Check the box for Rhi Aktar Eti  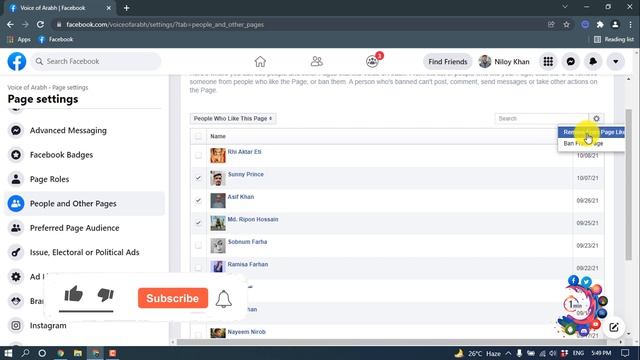[x=198, y=156]
